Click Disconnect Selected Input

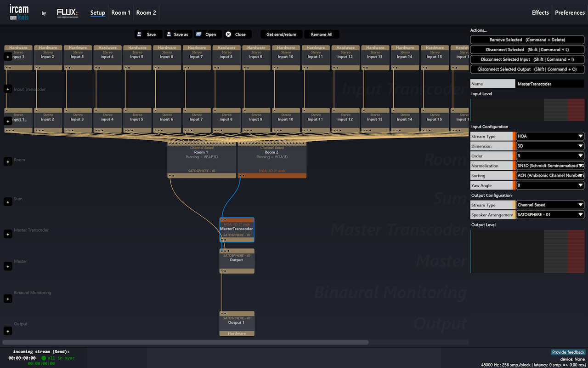pyautogui.click(x=527, y=59)
